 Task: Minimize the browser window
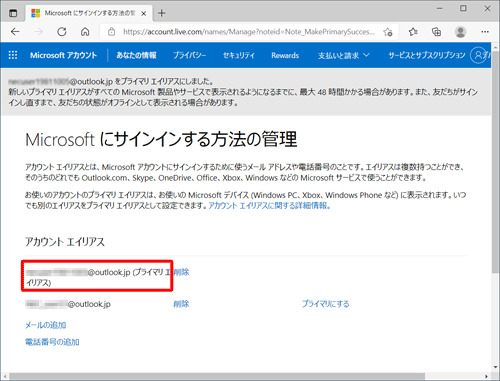440,8
